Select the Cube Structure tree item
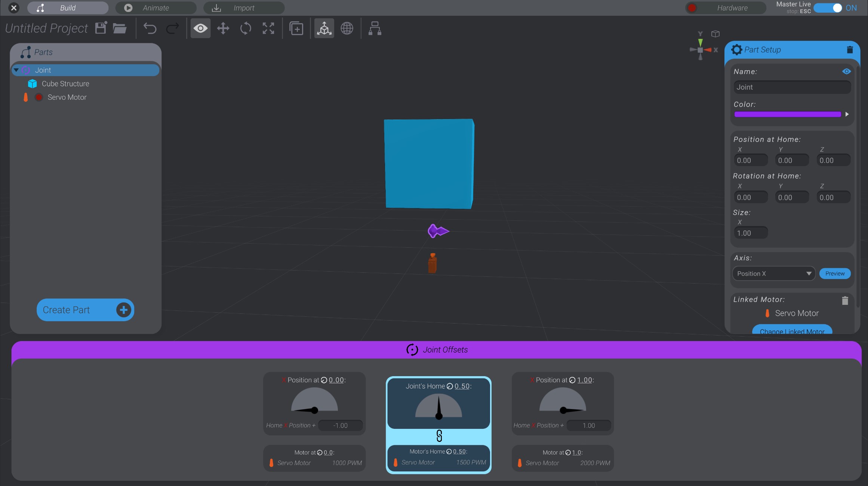This screenshot has width=868, height=486. pyautogui.click(x=66, y=83)
